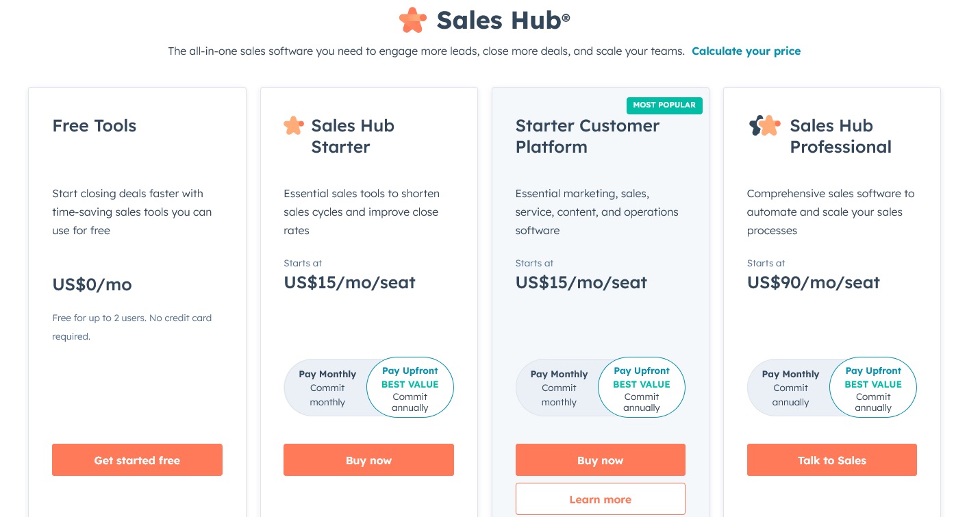Select Pay Monthly for Starter Customer Platform
Viewport: 980px width, 517px height.
(x=559, y=387)
